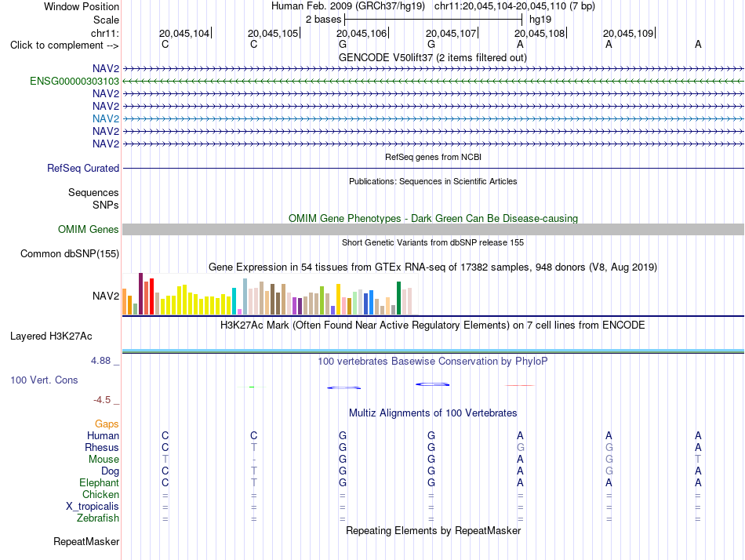Screen dimensions: 745x560
Task: Click position marker 20,045,105
Action: point(273,33)
